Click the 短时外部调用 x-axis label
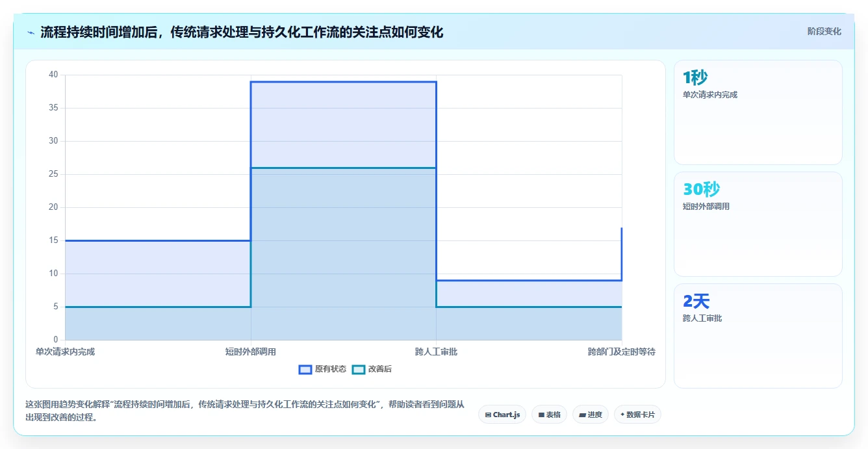868x449 pixels. [251, 352]
